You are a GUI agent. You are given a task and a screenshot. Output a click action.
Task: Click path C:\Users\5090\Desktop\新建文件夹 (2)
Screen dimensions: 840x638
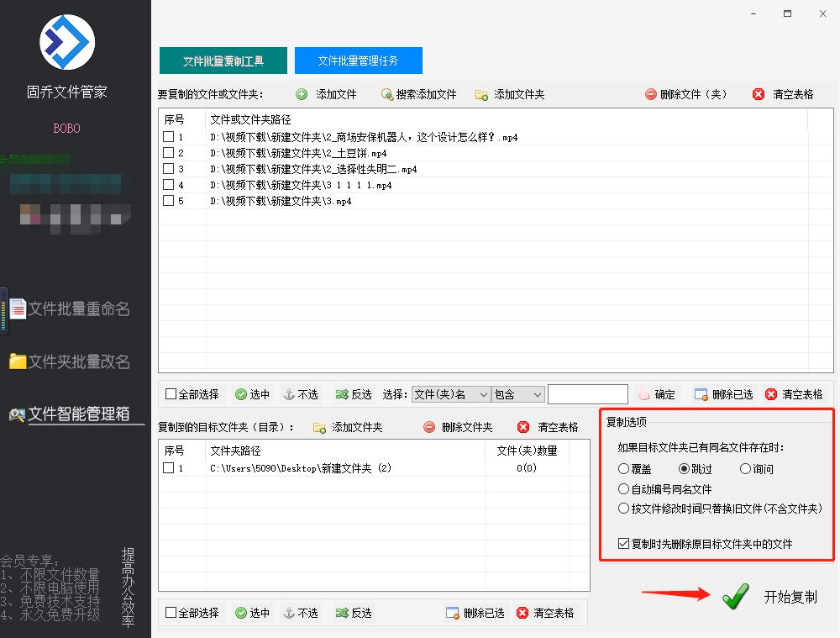301,468
